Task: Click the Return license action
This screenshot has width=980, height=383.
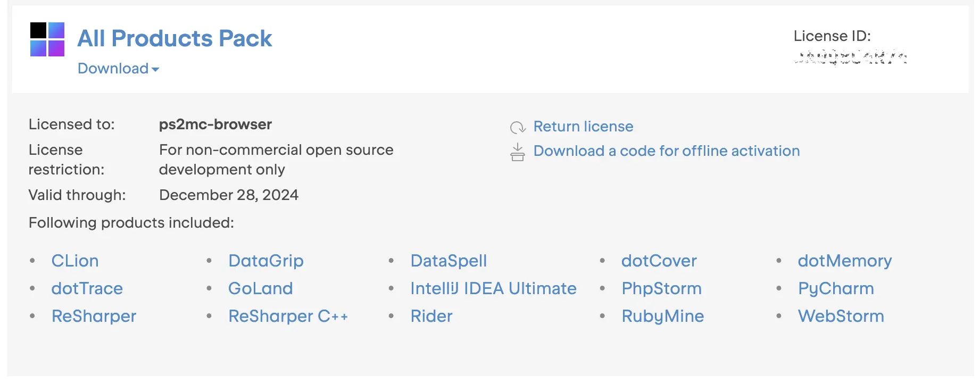Action: tap(583, 127)
